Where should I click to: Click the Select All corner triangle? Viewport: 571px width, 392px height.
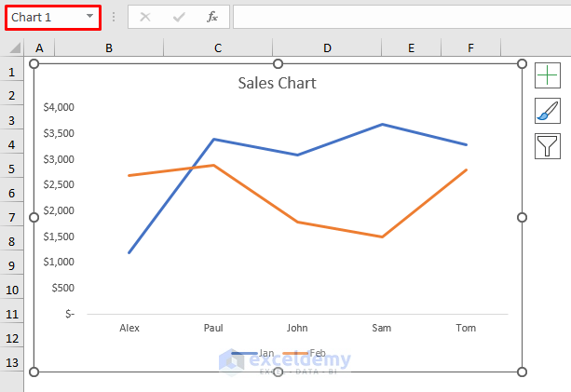click(x=13, y=47)
